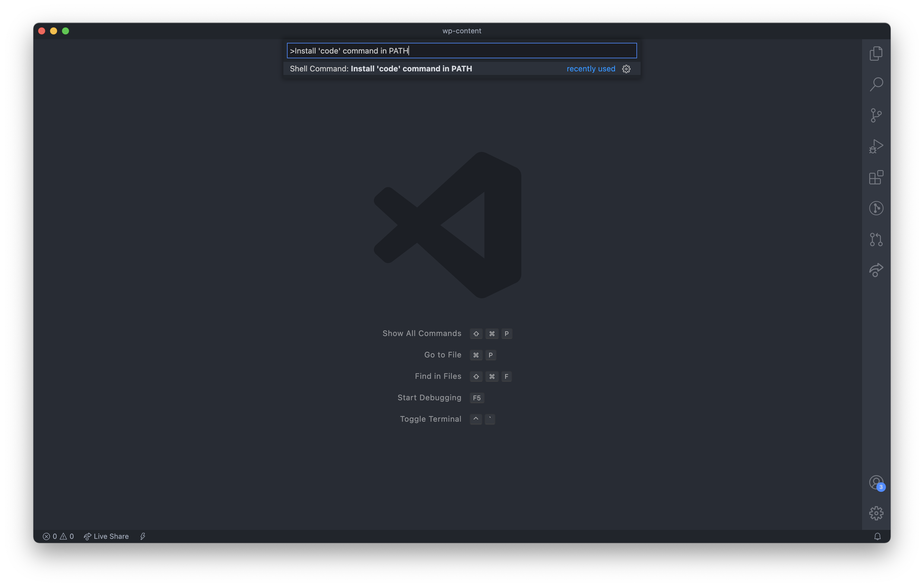Open the Search view icon

[x=876, y=84]
